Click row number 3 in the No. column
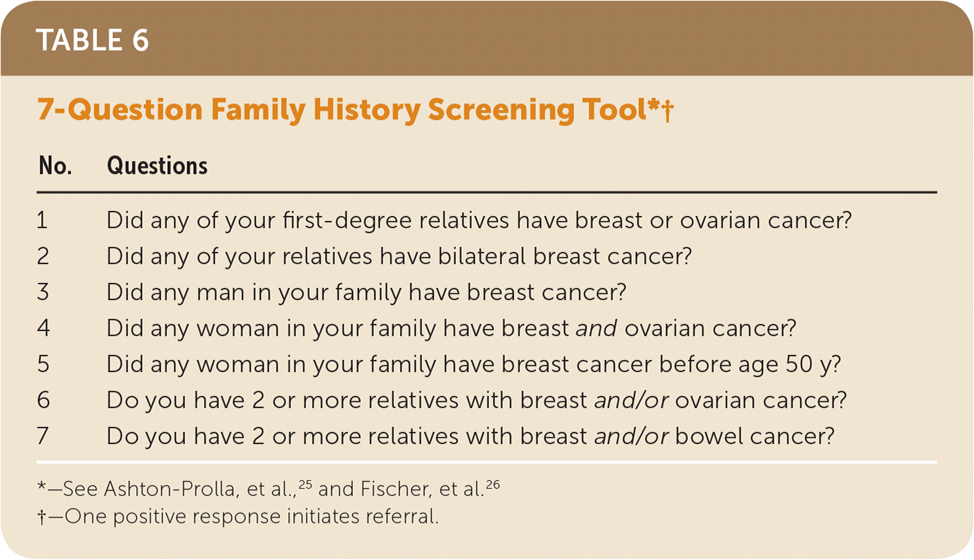 [x=44, y=292]
